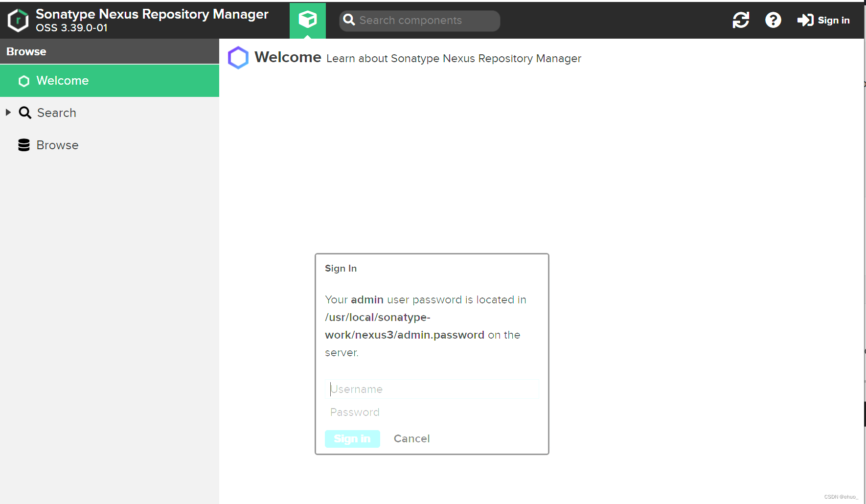Click the Nexus hexagon logo in header
866x504 pixels.
pos(18,21)
